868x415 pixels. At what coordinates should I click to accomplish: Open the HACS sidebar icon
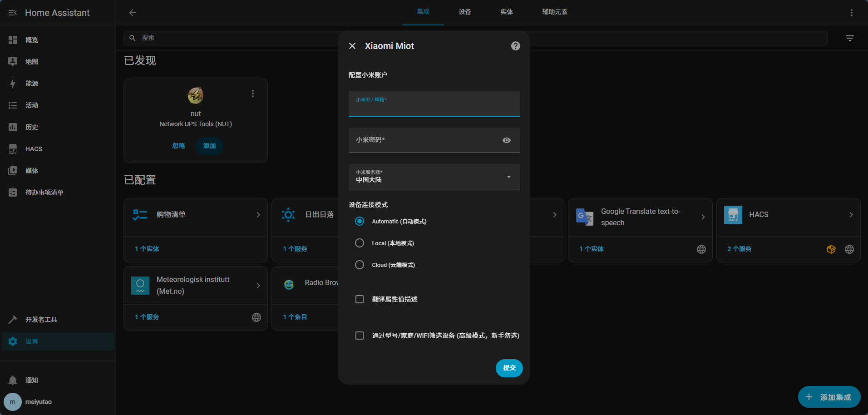13,149
